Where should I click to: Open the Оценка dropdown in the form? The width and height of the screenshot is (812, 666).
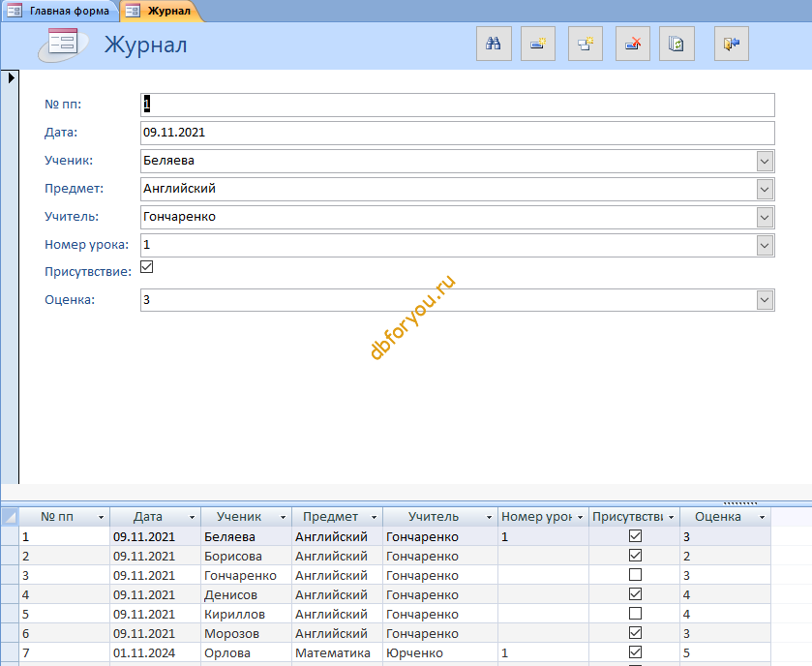(765, 300)
